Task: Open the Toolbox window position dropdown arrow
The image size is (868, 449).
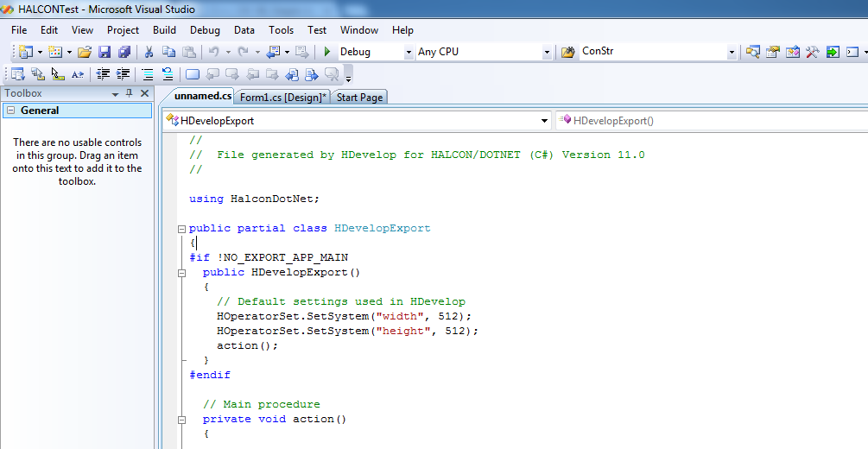Action: pos(115,94)
